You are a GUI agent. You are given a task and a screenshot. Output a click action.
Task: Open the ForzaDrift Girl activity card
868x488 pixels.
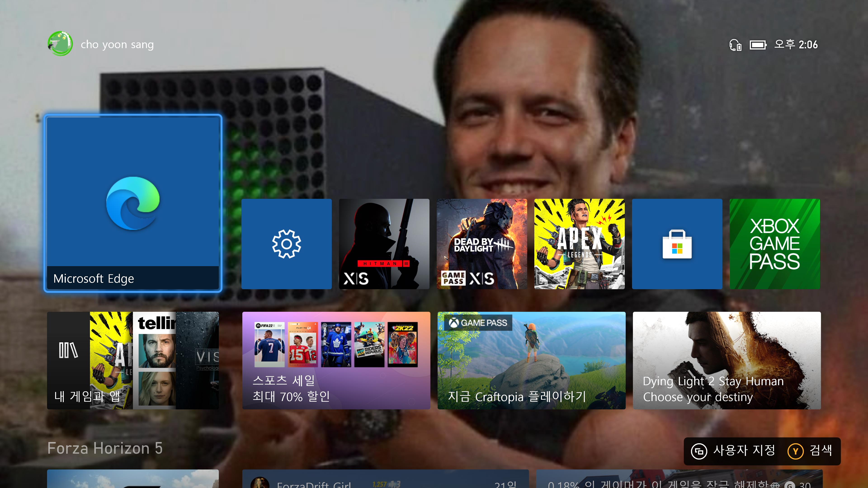pos(385,479)
